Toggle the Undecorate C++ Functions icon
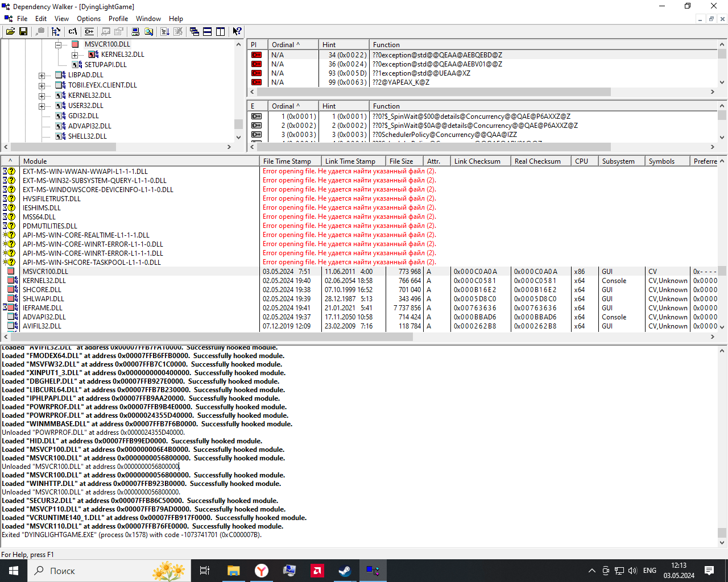Viewport: 728px width, 582px height. click(x=89, y=31)
